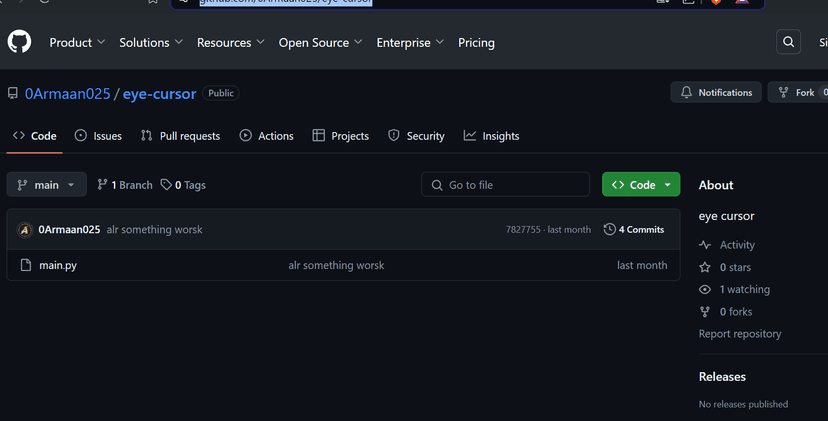Open the Solutions navigation menu

point(150,43)
